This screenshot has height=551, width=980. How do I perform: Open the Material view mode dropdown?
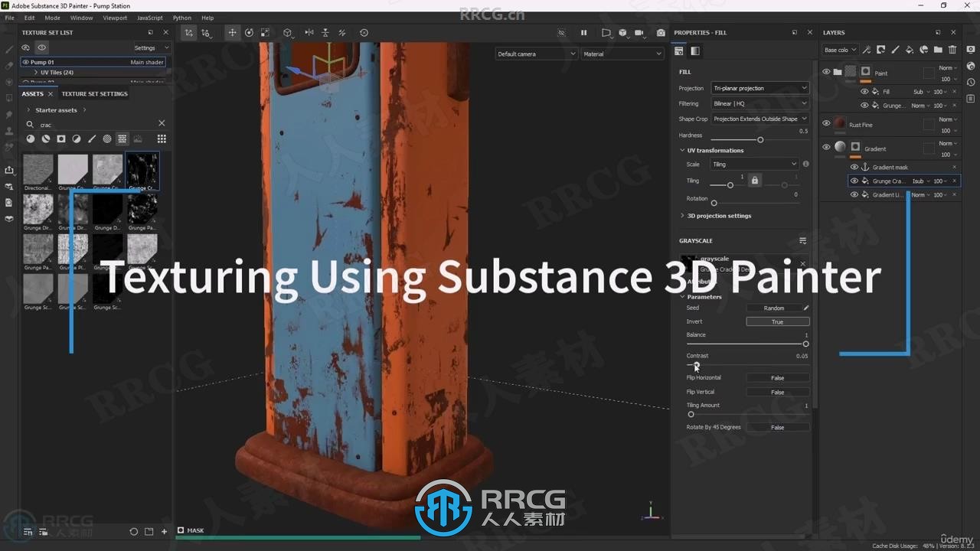[x=622, y=54]
